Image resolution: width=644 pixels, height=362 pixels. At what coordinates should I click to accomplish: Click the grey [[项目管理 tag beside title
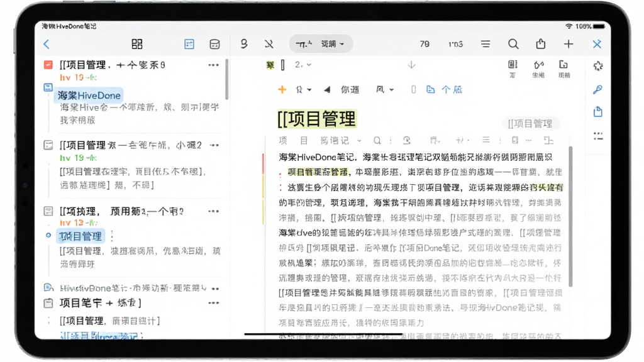530,124
